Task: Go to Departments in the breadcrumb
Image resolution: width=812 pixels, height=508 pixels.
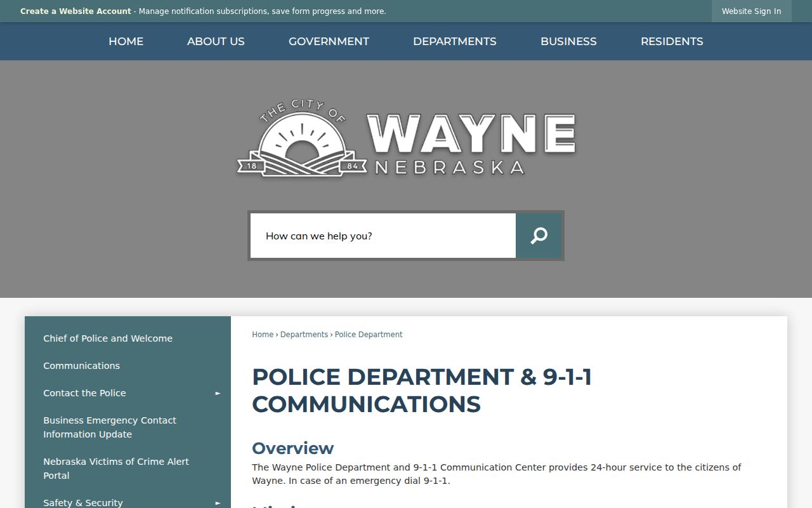Action: [304, 335]
